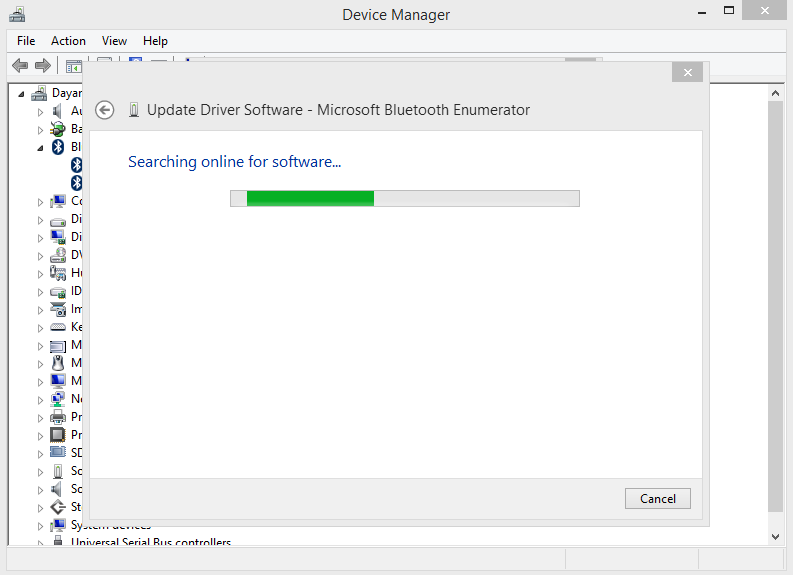This screenshot has width=793, height=575.
Task: Select the audio speaker icon labeled Au
Action: [x=58, y=111]
